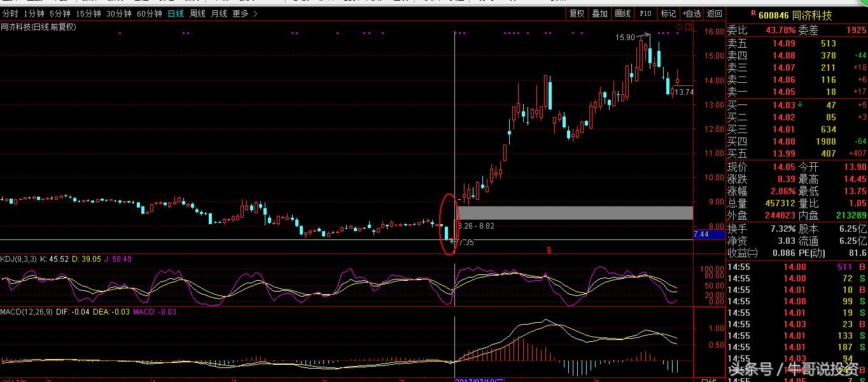The height and width of the screenshot is (382, 868).
Task: Click the 买一 bid price 14.03
Action: pos(784,105)
